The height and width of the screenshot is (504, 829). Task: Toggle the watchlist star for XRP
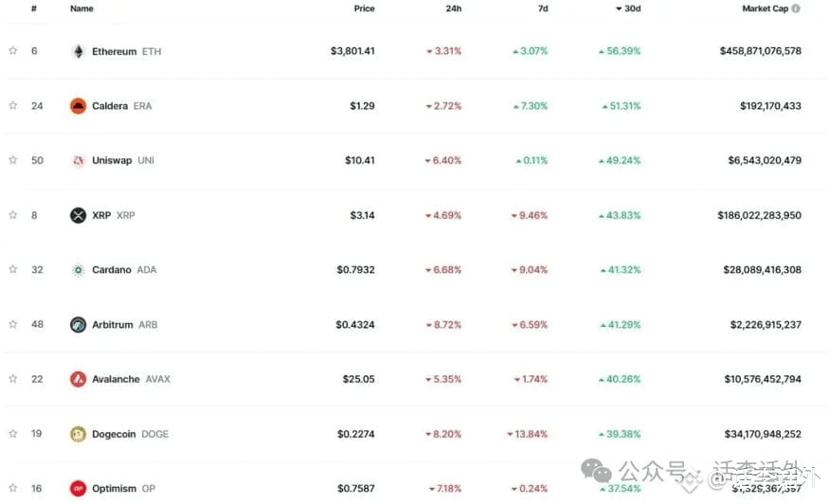pyautogui.click(x=13, y=215)
